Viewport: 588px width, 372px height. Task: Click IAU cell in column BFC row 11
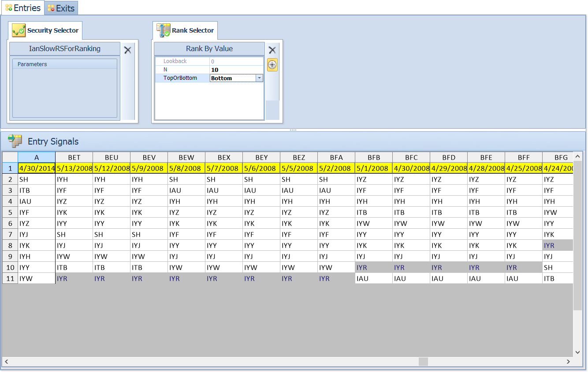click(411, 279)
